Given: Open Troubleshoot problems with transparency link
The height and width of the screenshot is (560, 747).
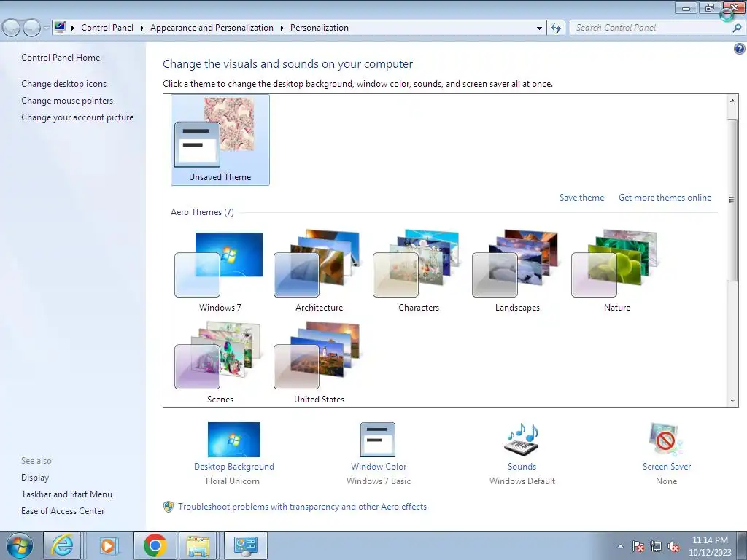Looking at the screenshot, I should pos(302,507).
